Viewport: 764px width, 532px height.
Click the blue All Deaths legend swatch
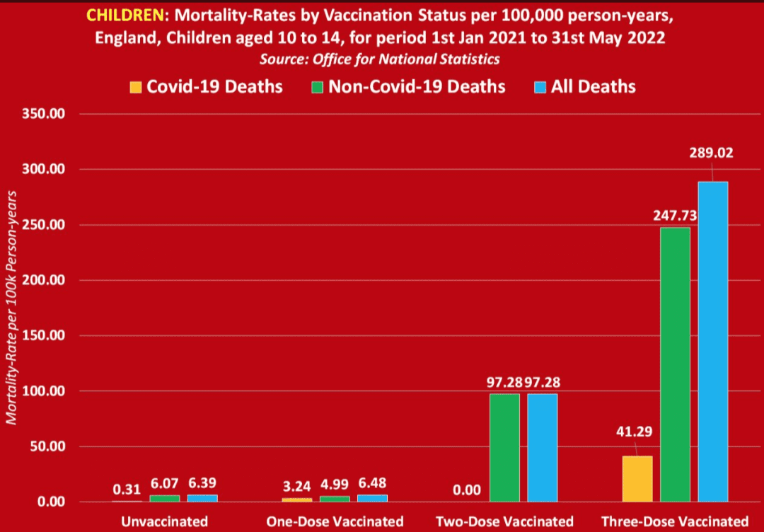point(540,87)
